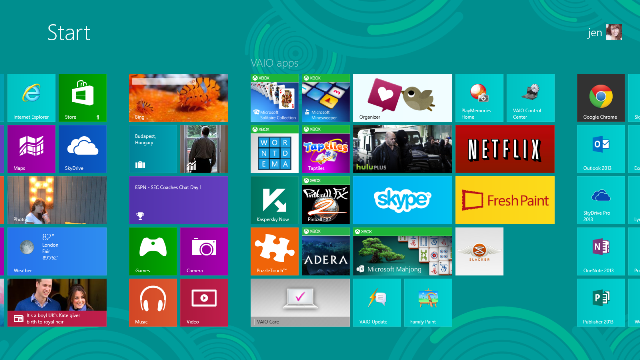Open OneNote 2013 tile
The height and width of the screenshot is (360, 640).
(x=601, y=251)
